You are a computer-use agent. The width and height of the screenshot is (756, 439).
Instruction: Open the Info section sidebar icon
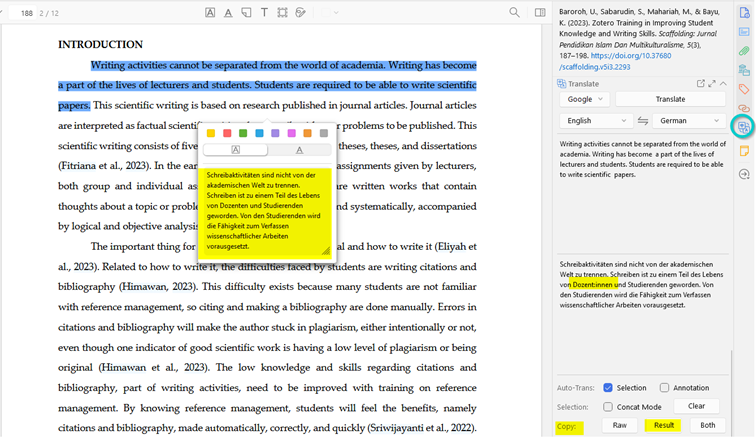(x=744, y=13)
